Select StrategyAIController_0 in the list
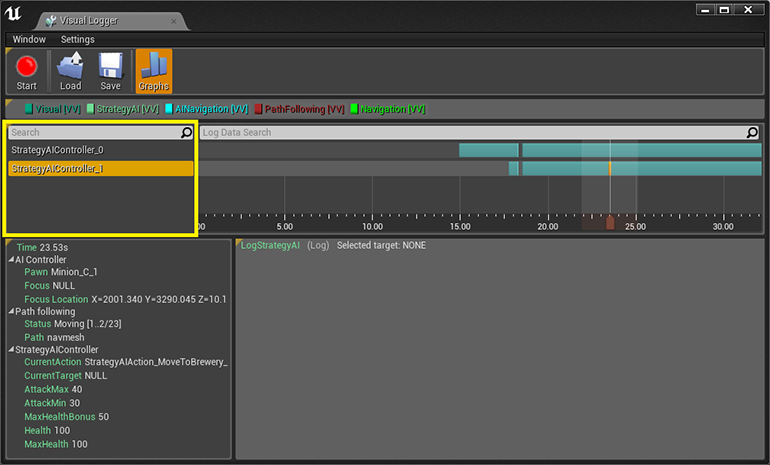The image size is (770, 465). (x=101, y=150)
